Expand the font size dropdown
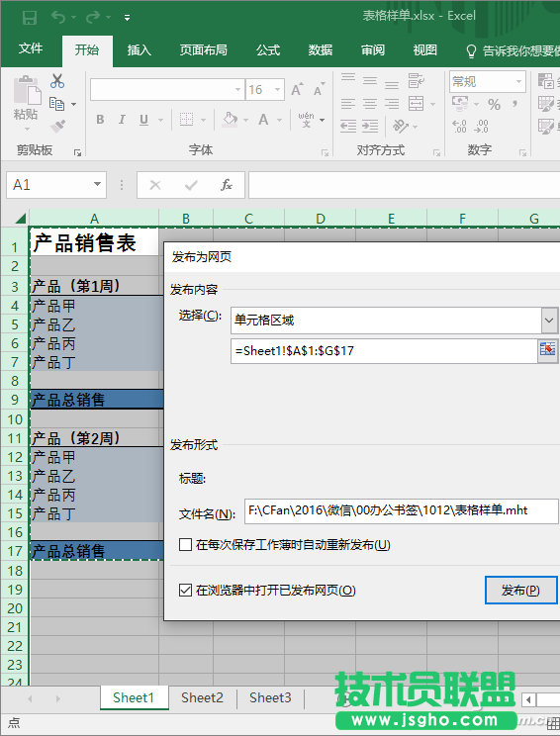Screen dimensions: 560x736 (278, 89)
